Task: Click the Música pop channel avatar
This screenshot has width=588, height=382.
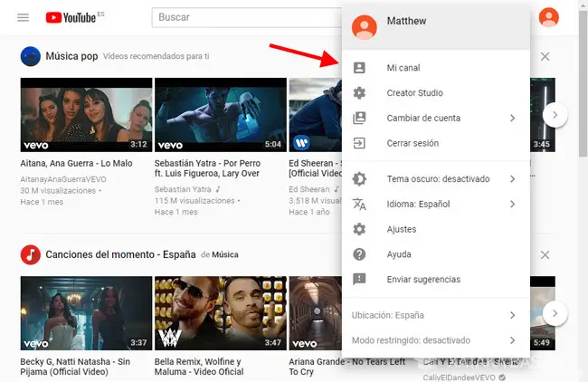Action: click(x=31, y=56)
